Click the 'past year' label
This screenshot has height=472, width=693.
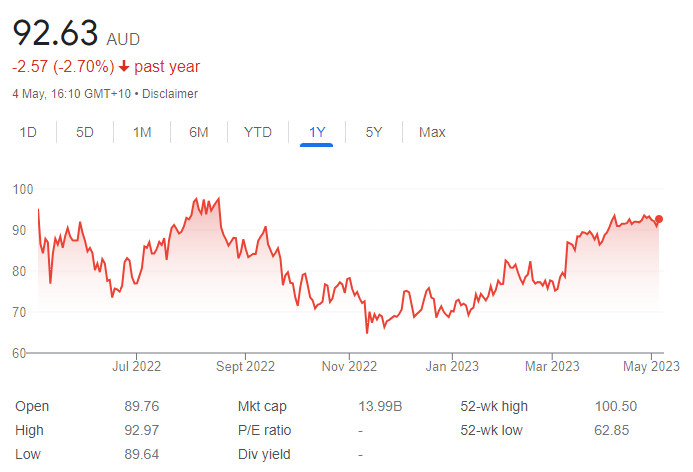(x=167, y=67)
